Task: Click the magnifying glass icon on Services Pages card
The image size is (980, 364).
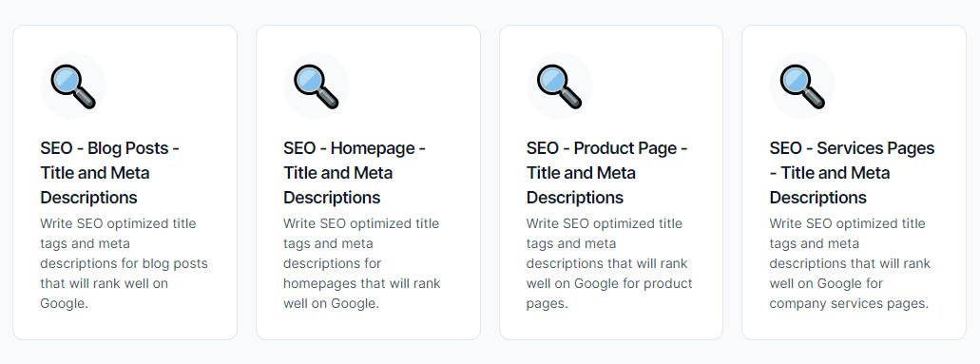Action: [802, 86]
